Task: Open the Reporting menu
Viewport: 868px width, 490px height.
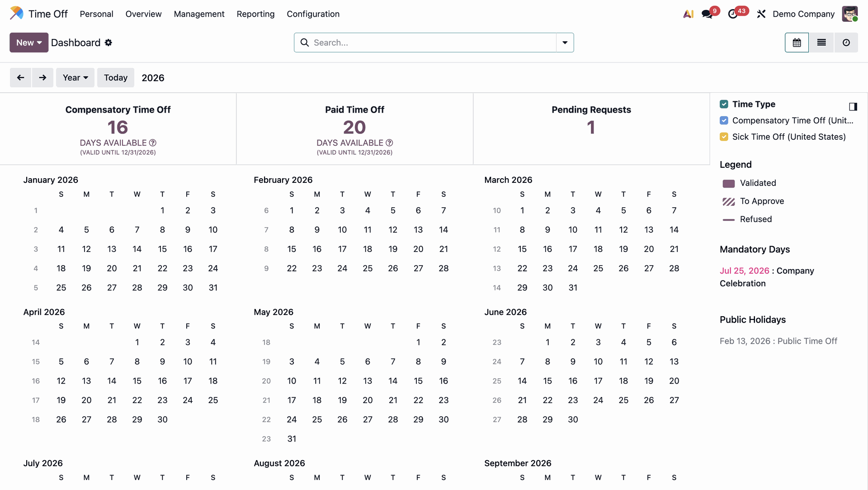Action: tap(255, 14)
